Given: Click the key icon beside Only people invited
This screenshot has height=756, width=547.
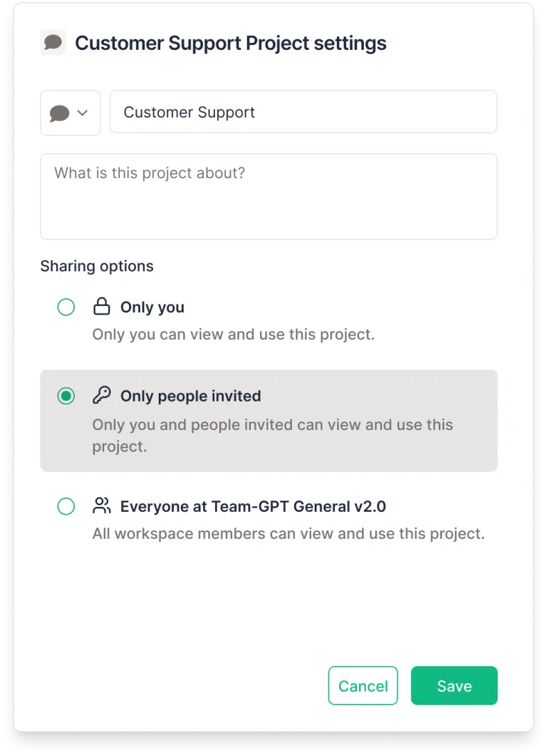Looking at the screenshot, I should [102, 395].
